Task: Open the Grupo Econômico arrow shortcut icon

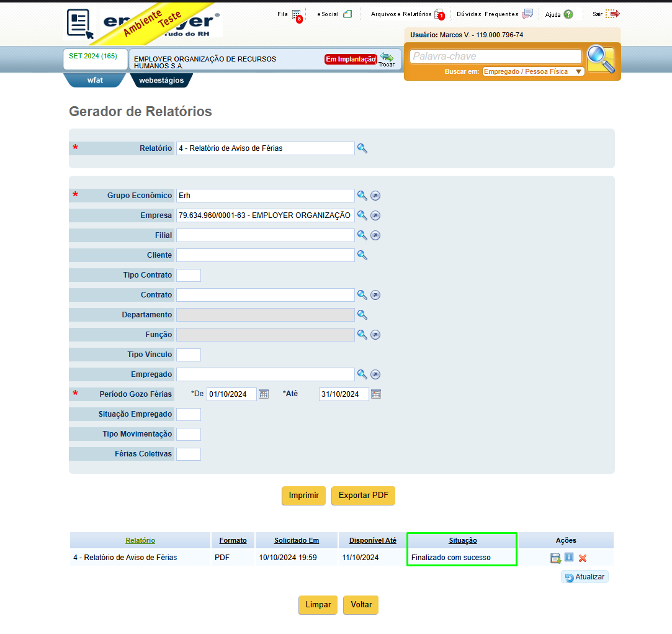Action: pyautogui.click(x=375, y=196)
